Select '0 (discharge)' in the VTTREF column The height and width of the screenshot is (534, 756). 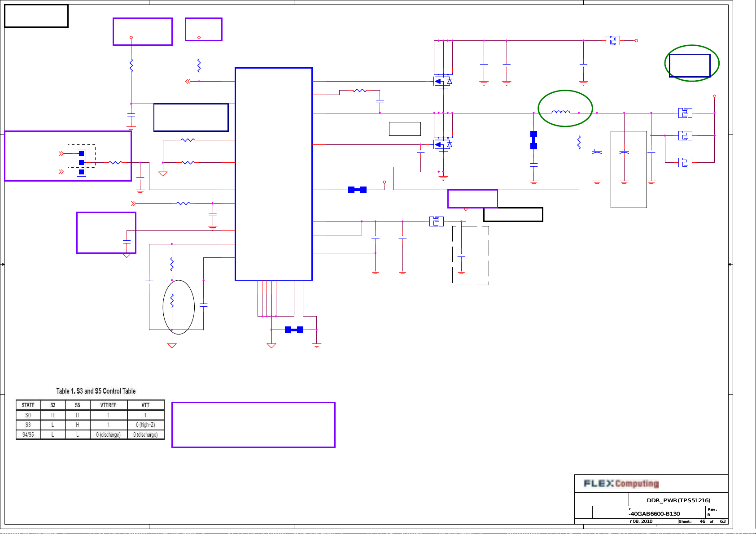click(x=109, y=434)
